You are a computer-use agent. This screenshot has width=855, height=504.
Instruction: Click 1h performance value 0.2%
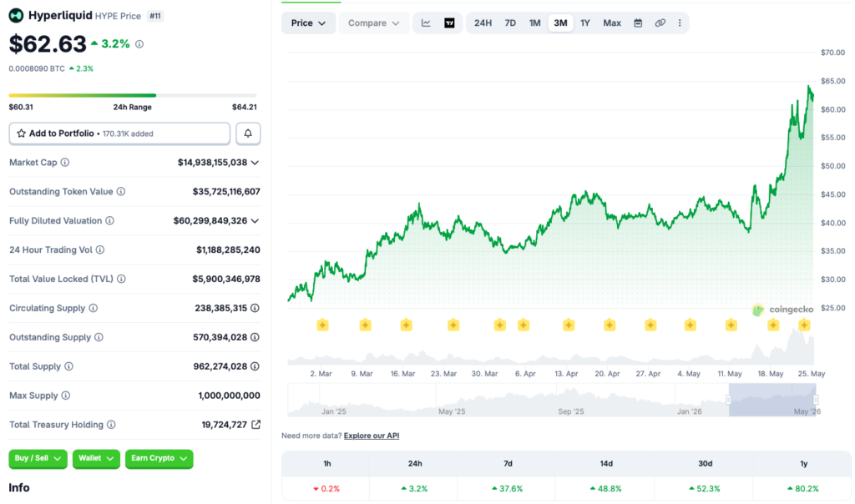click(326, 489)
